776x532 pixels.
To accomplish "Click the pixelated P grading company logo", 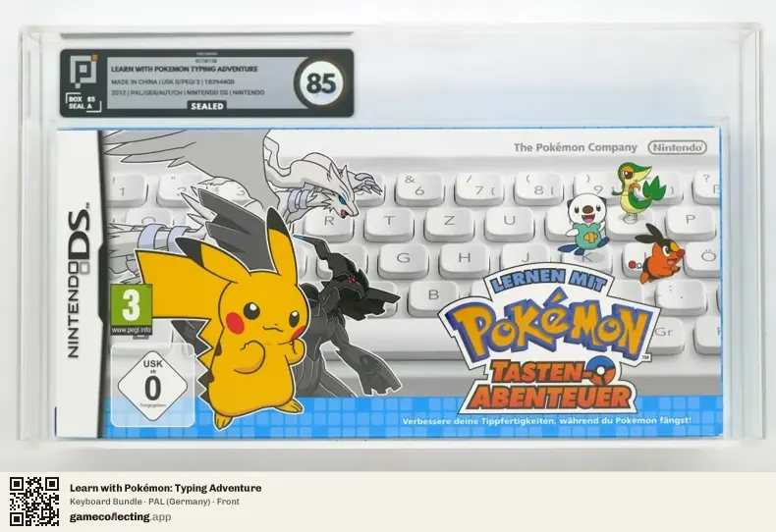I will point(82,72).
